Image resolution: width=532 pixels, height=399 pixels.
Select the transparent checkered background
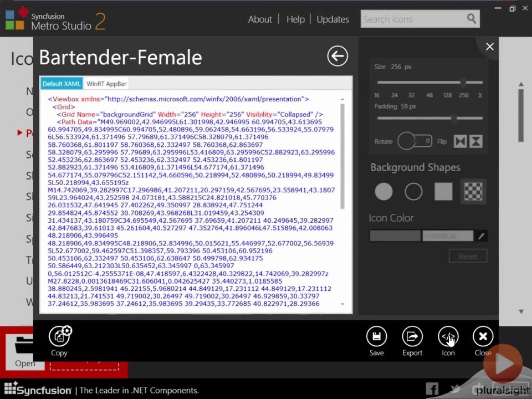point(473,191)
